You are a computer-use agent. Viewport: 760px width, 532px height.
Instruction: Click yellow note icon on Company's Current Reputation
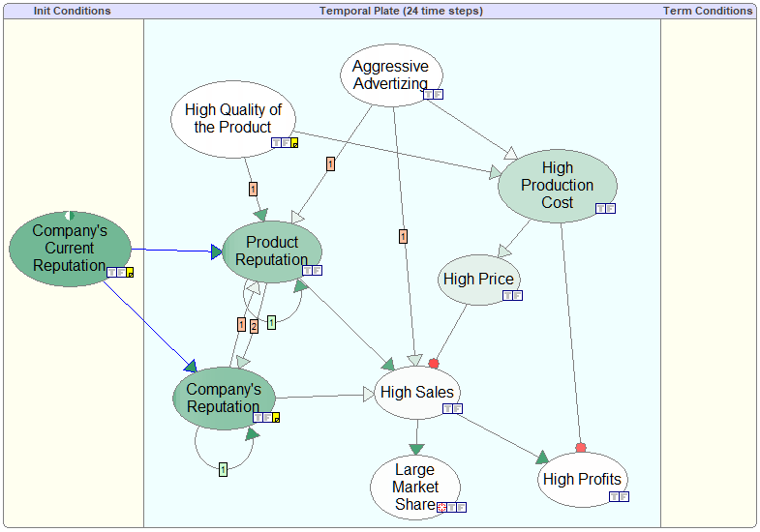tap(130, 273)
